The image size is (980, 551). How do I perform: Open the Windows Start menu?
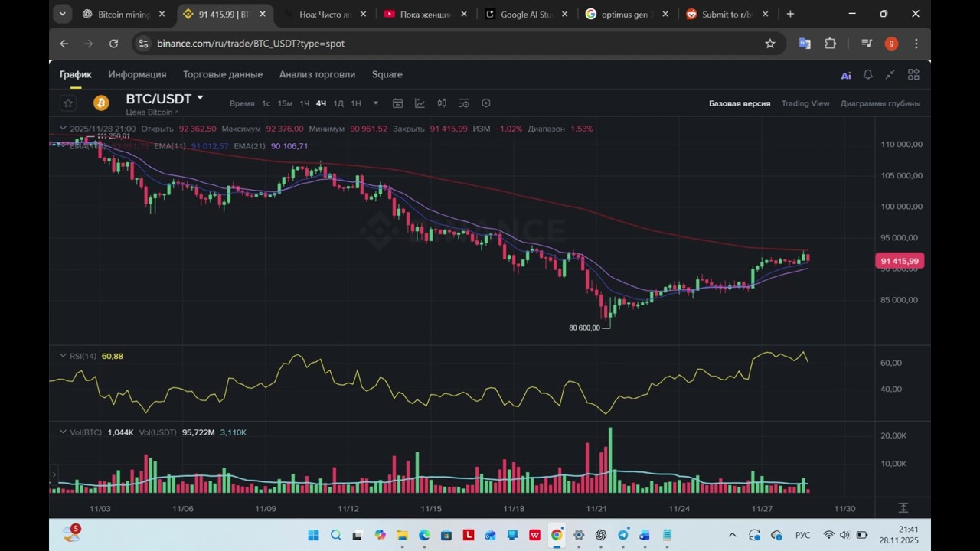[313, 535]
